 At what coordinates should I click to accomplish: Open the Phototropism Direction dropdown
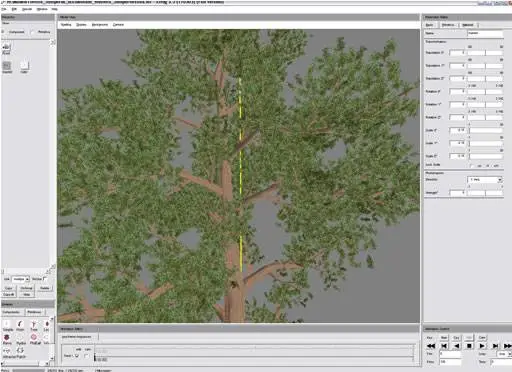pos(485,180)
